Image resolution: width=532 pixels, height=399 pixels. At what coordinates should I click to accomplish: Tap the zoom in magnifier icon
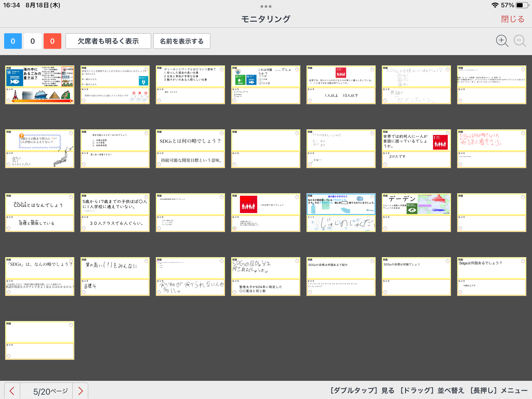[502, 41]
